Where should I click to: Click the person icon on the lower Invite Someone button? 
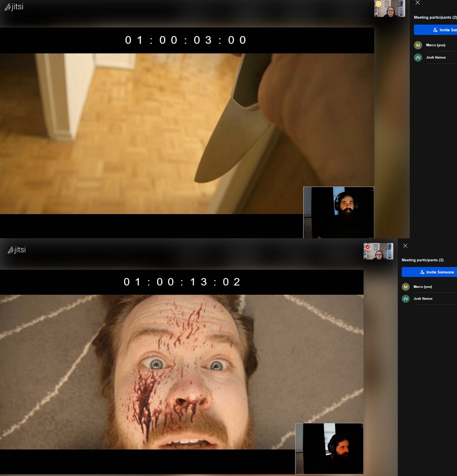pos(422,272)
